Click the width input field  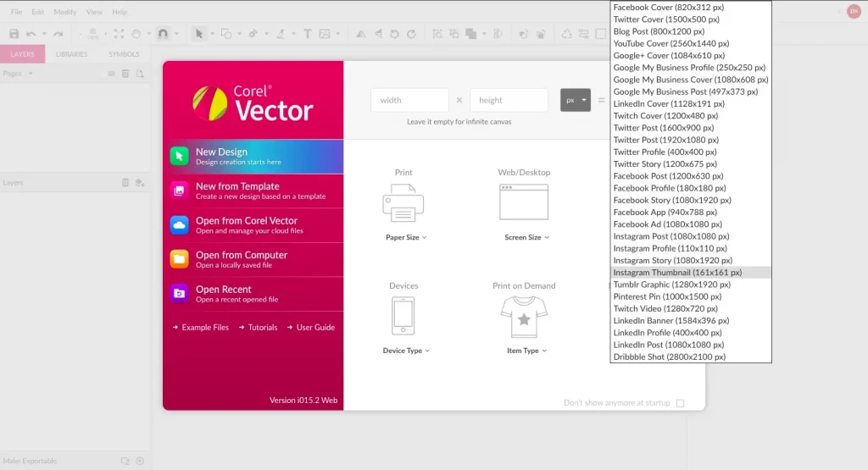pyautogui.click(x=409, y=100)
